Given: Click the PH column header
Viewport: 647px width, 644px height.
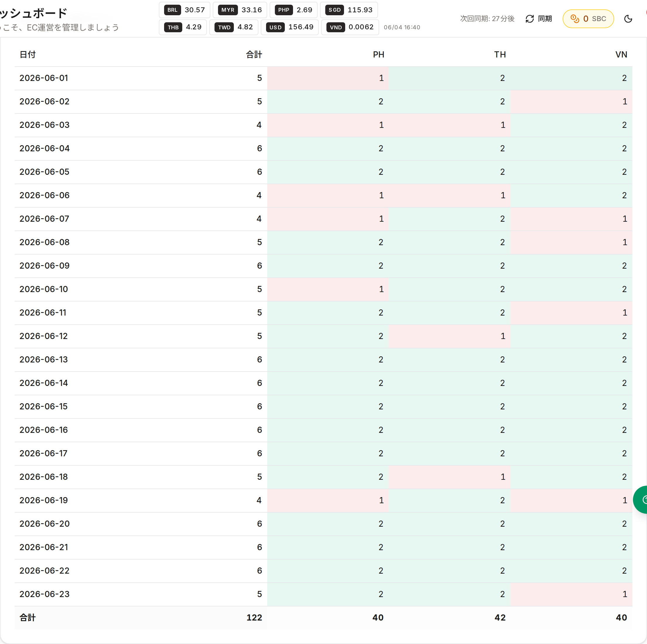Looking at the screenshot, I should click(x=378, y=55).
